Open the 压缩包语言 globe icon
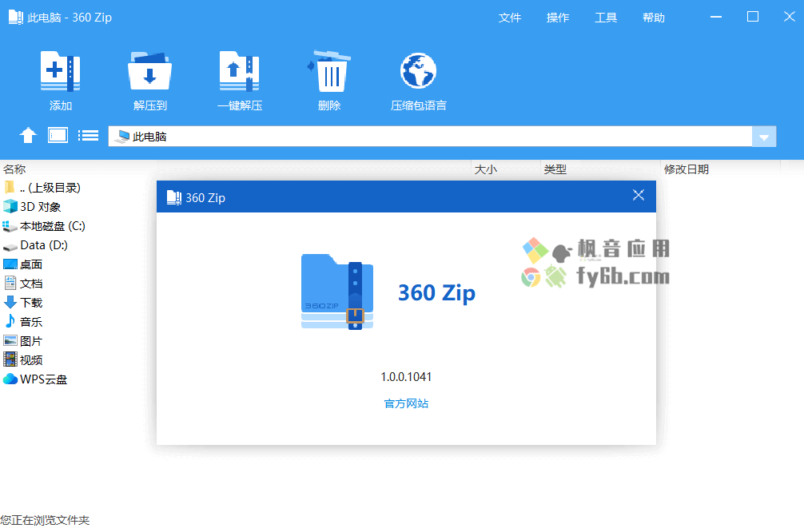This screenshot has height=532, width=804. coord(419,71)
